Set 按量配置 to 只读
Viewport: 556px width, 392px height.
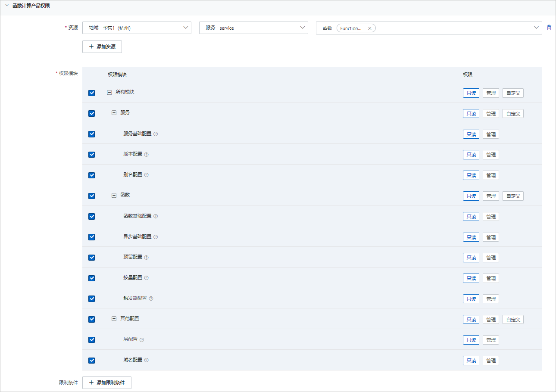coord(471,278)
